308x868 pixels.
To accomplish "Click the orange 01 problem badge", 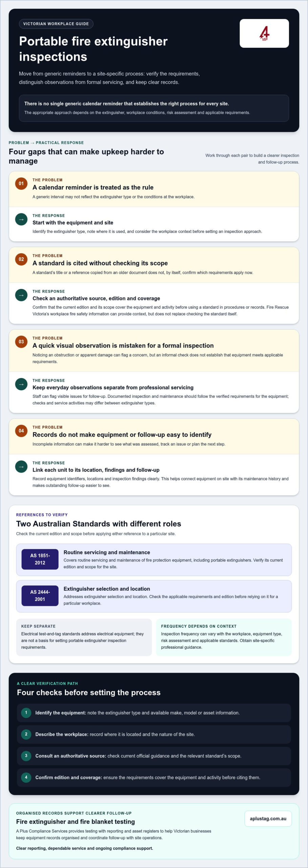I will click(x=21, y=183).
